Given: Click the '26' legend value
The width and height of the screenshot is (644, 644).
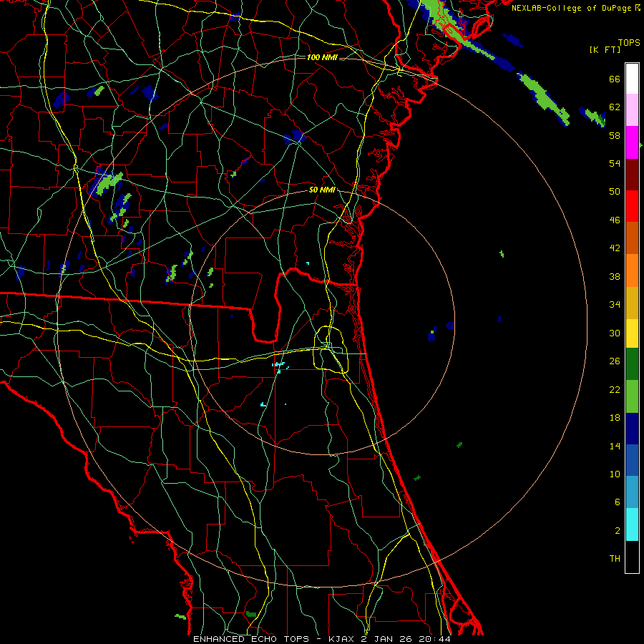Looking at the screenshot, I should tap(615, 361).
